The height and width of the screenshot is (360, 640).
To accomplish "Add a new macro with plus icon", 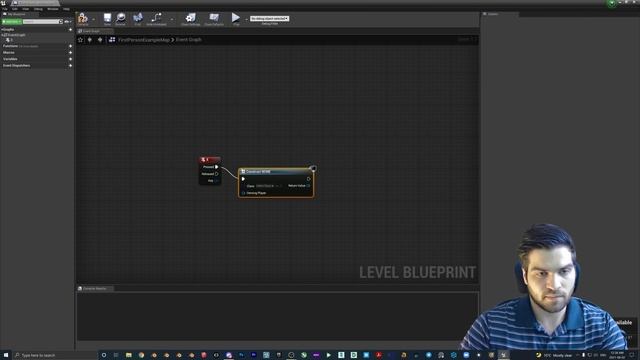I will [x=70, y=53].
